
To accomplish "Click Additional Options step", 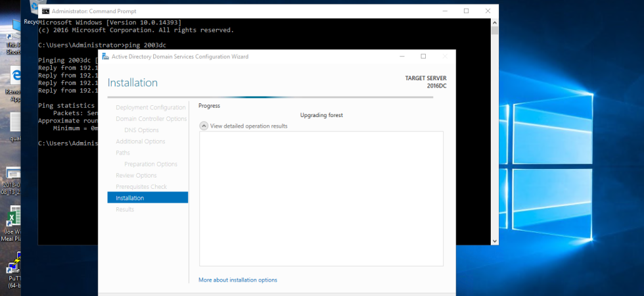I will pos(141,141).
